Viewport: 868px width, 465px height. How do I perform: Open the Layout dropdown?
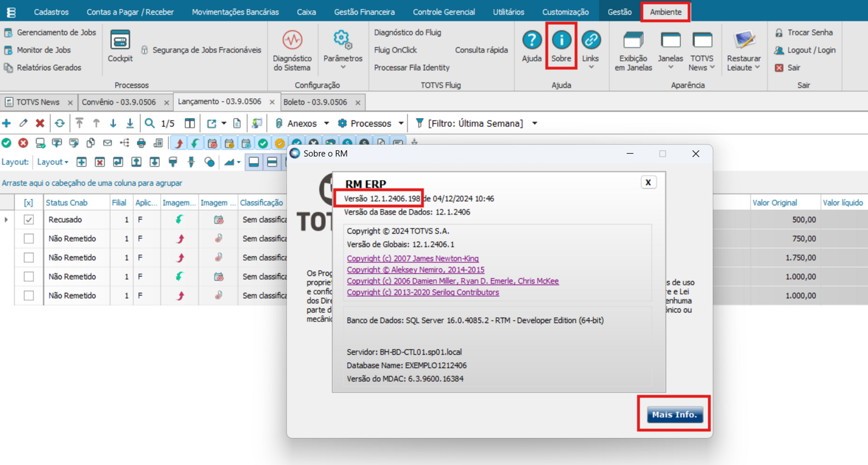tap(53, 162)
